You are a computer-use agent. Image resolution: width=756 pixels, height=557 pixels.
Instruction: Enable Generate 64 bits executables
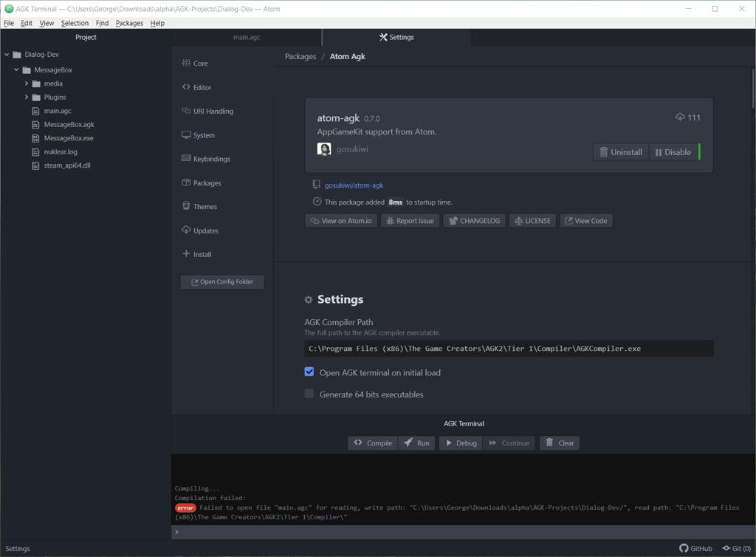(x=309, y=394)
